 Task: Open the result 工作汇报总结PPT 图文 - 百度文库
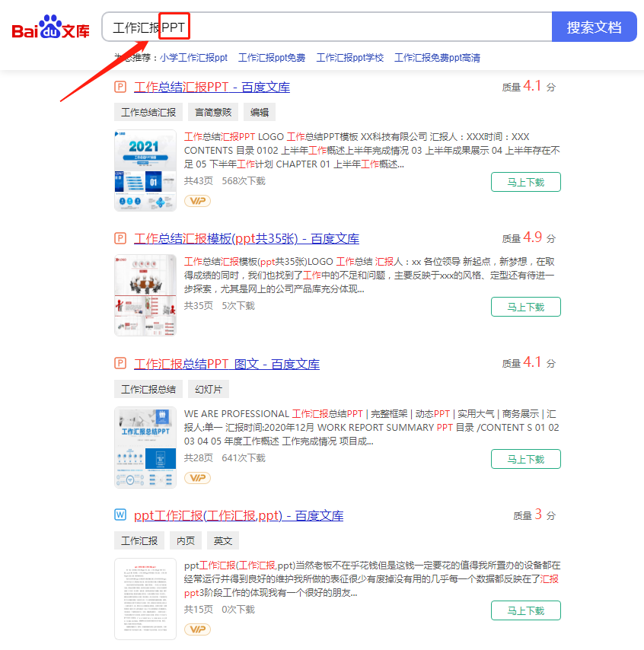point(226,364)
